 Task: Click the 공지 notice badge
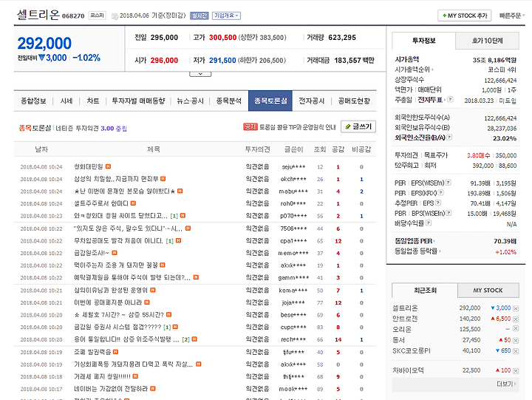tap(250, 126)
